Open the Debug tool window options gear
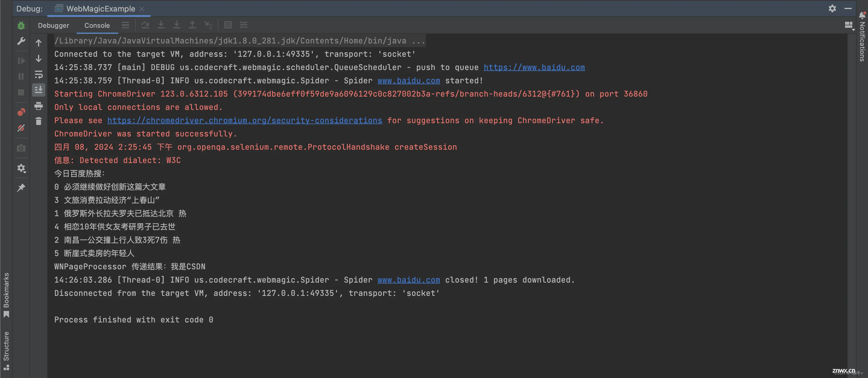The image size is (868, 378). [x=832, y=8]
